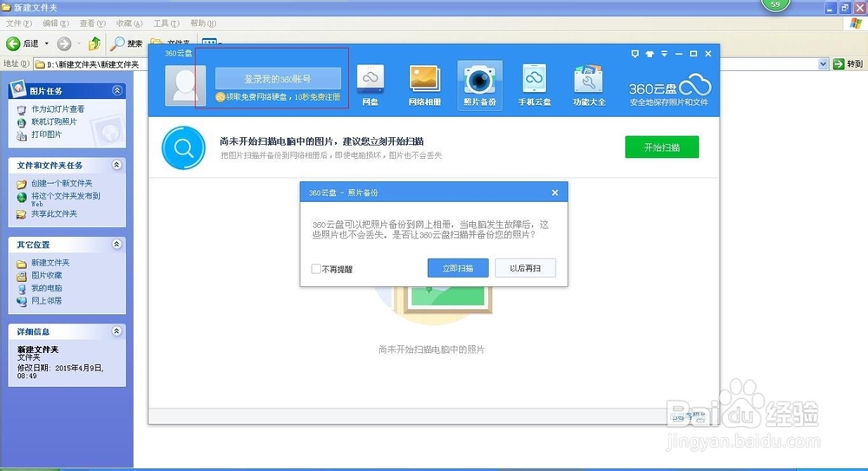Screen dimensions: 868x471
Task: Open the Explorer 收藏 menu
Action: pyautogui.click(x=129, y=23)
